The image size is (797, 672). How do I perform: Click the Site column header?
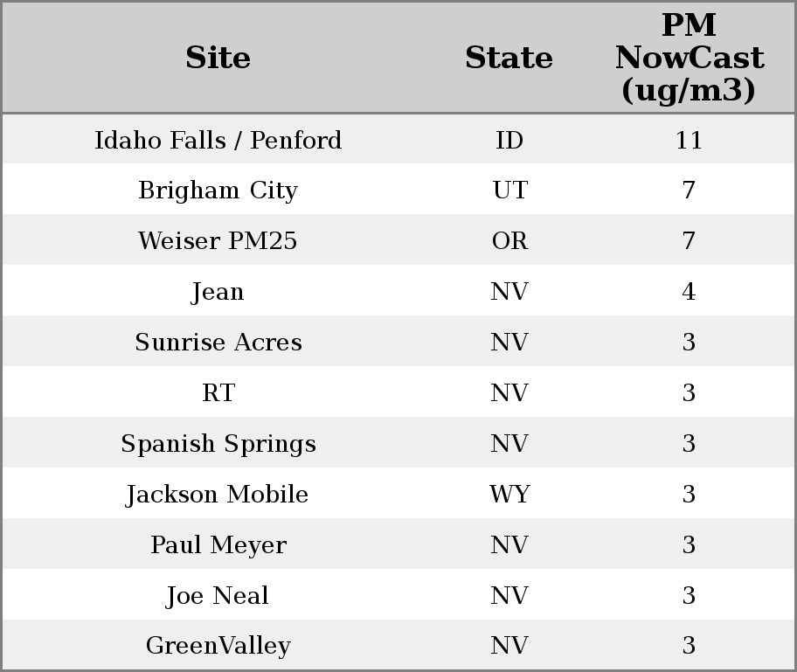(218, 59)
